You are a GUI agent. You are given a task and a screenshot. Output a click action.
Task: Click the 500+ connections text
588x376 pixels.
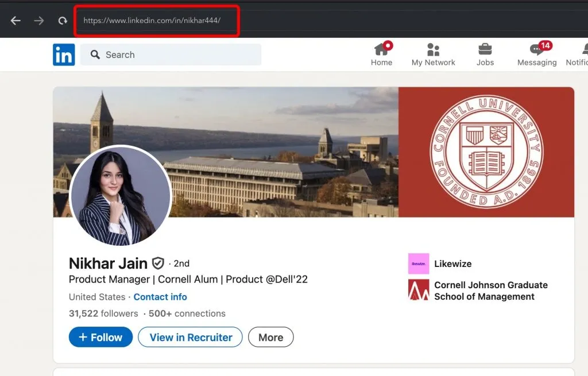pos(187,313)
